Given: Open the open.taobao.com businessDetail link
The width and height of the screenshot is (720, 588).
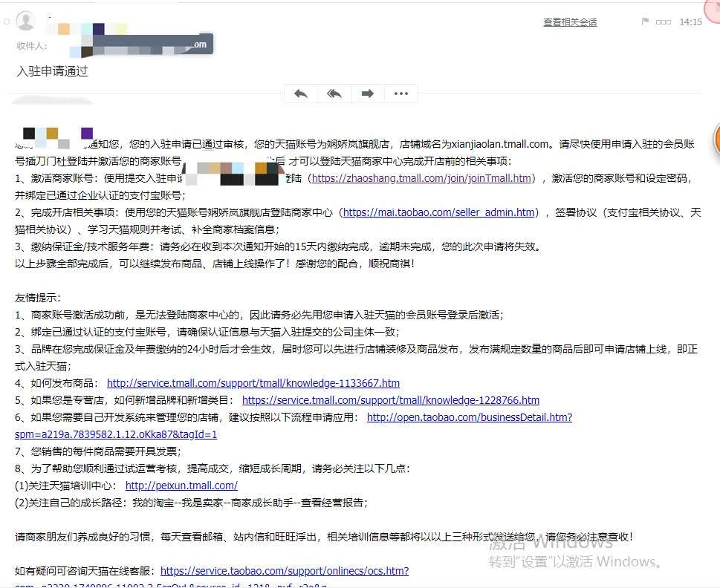Looking at the screenshot, I should click(x=470, y=417).
